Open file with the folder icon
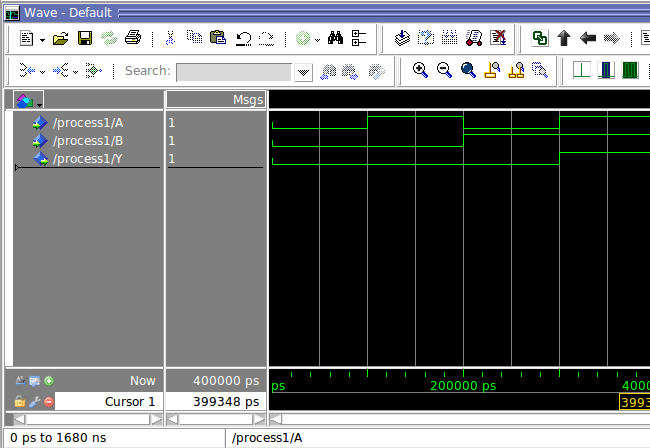This screenshot has height=448, width=650. (61, 39)
